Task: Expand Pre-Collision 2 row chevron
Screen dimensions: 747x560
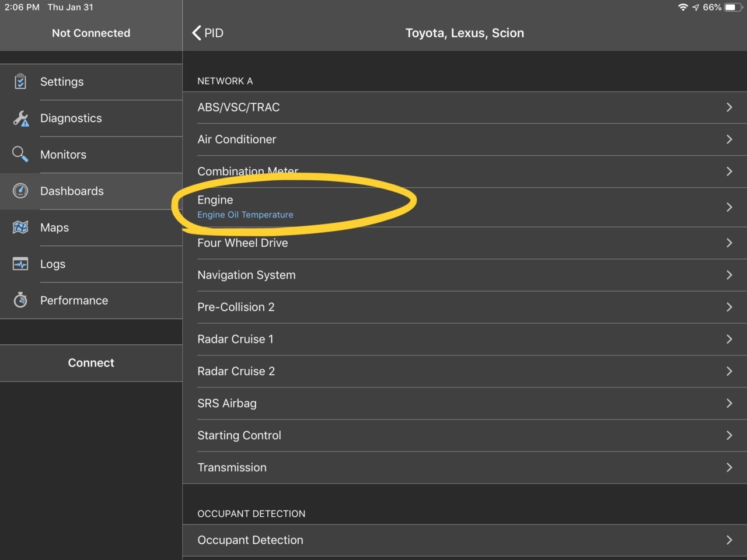Action: click(729, 307)
